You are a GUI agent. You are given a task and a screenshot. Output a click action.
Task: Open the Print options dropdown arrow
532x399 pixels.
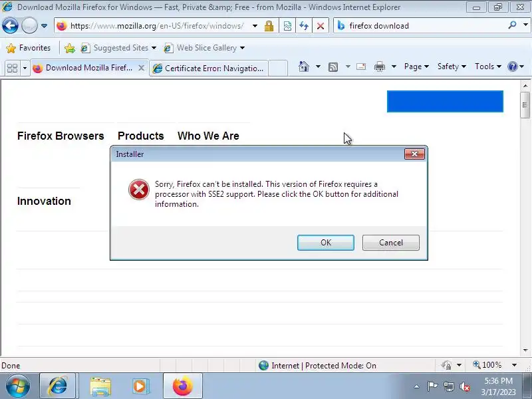tap(394, 66)
